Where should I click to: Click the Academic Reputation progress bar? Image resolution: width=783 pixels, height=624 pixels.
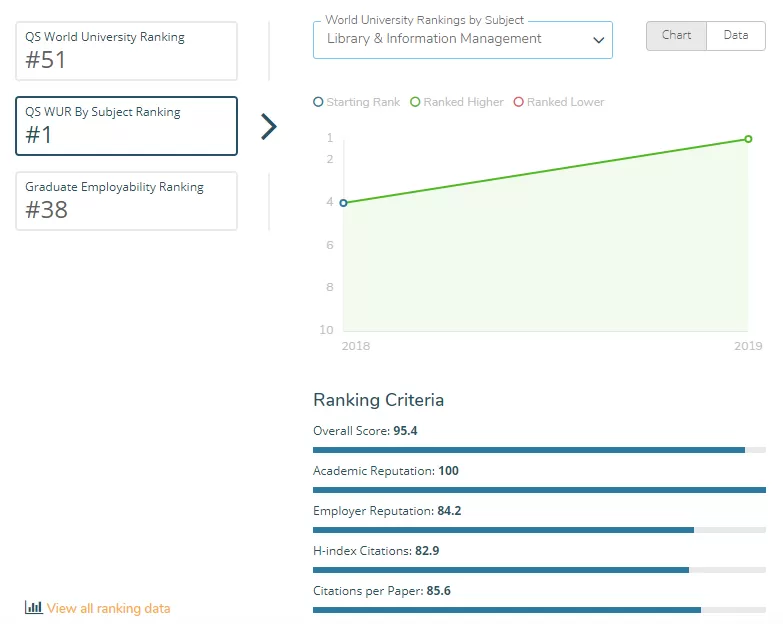pyautogui.click(x=539, y=490)
